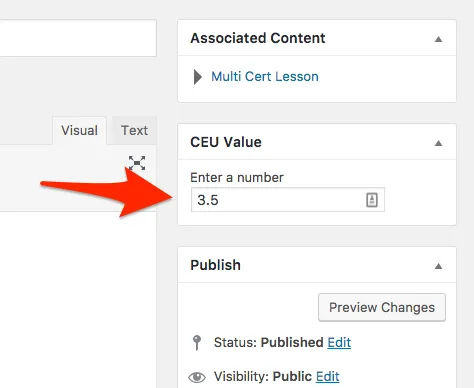474x388 pixels.
Task: Open the Multi Cert Lesson link
Action: pyautogui.click(x=265, y=77)
